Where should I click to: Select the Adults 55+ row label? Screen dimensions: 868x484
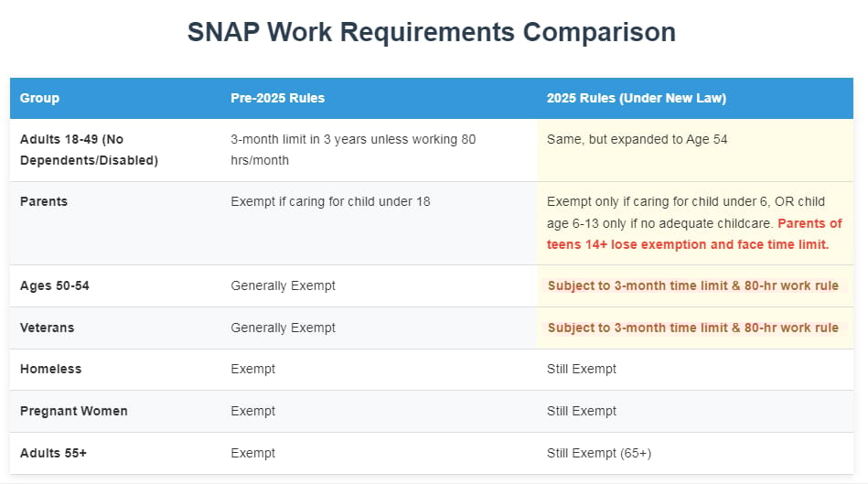[x=53, y=453]
